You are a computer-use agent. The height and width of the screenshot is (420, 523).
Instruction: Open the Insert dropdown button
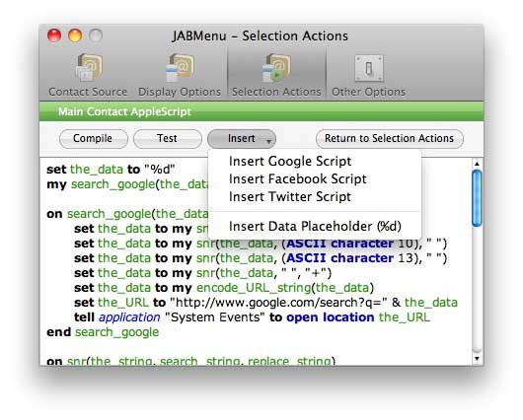tap(242, 139)
